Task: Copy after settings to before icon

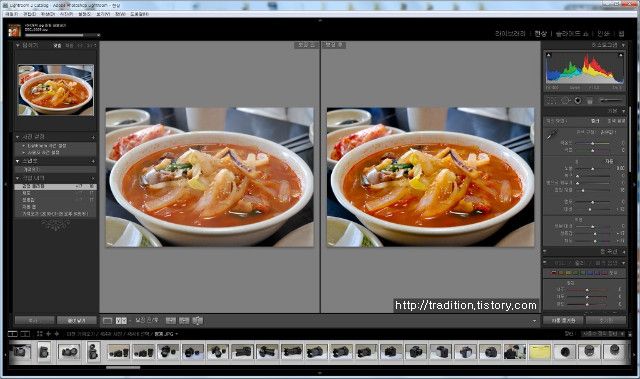Action: (184, 321)
